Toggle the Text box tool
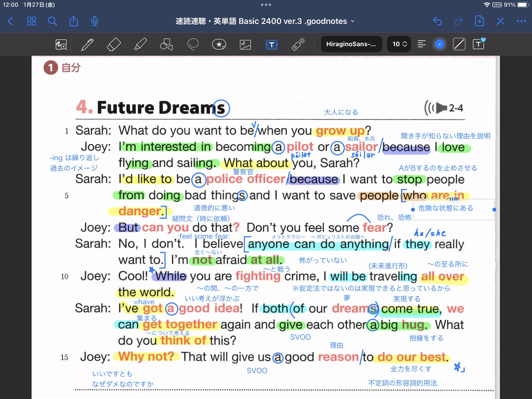 click(x=272, y=44)
